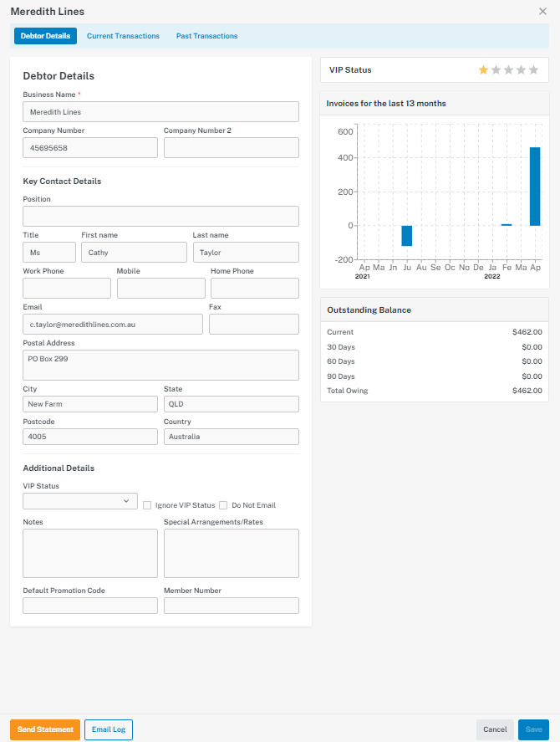Viewport: 560px width, 742px height.
Task: Edit the State field
Action: (232, 404)
